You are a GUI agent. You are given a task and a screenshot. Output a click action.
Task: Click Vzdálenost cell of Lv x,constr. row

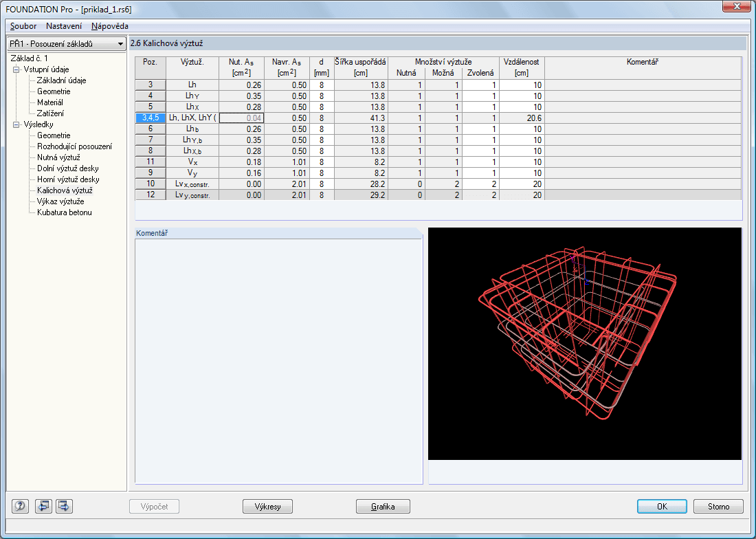[x=522, y=184]
